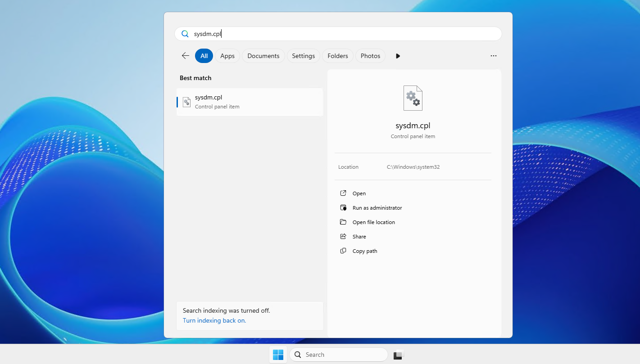The width and height of the screenshot is (640, 364).
Task: Click the Copy path icon
Action: pos(343,251)
